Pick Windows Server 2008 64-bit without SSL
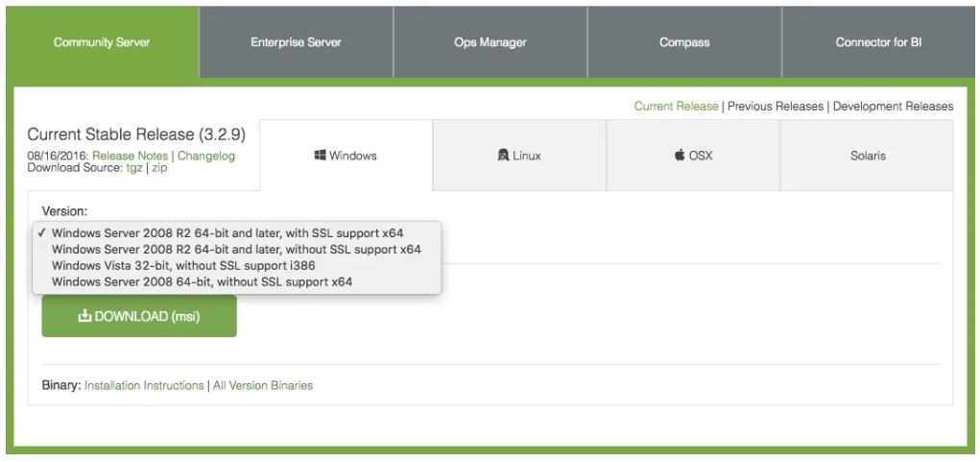 (x=202, y=281)
